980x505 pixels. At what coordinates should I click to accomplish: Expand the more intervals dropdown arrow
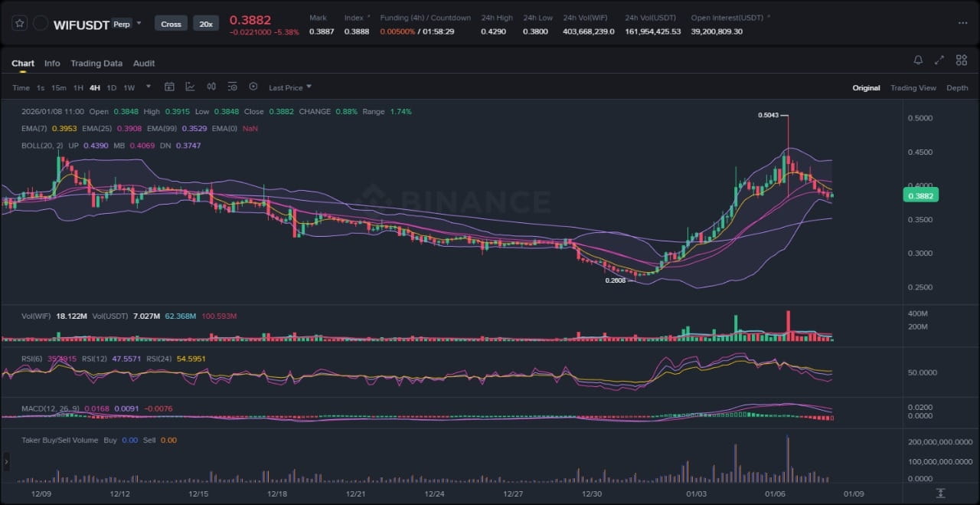pyautogui.click(x=149, y=87)
